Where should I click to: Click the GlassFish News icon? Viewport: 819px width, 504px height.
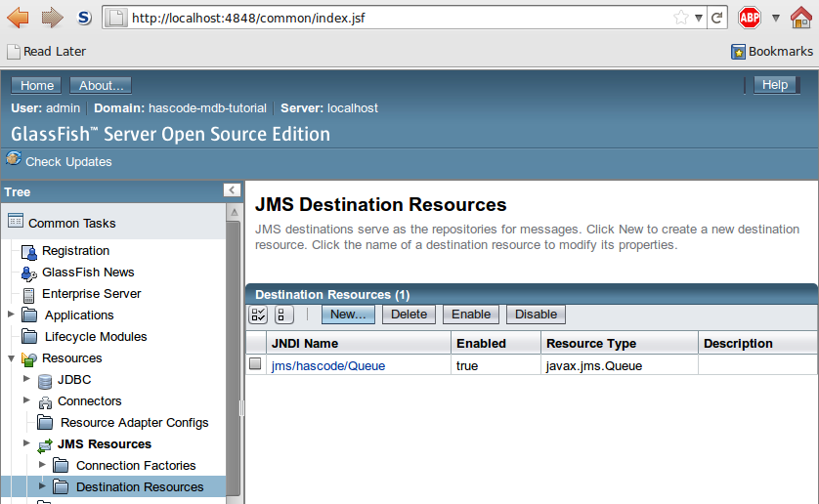(28, 273)
